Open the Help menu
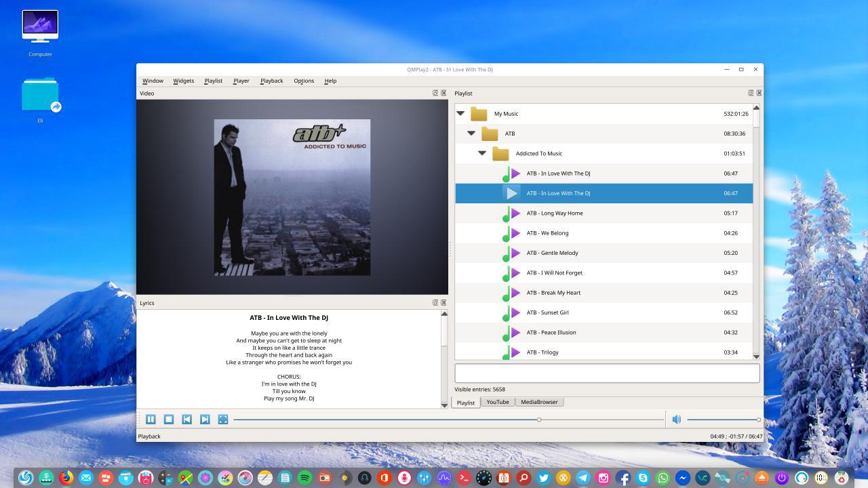The image size is (868, 488). tap(330, 81)
